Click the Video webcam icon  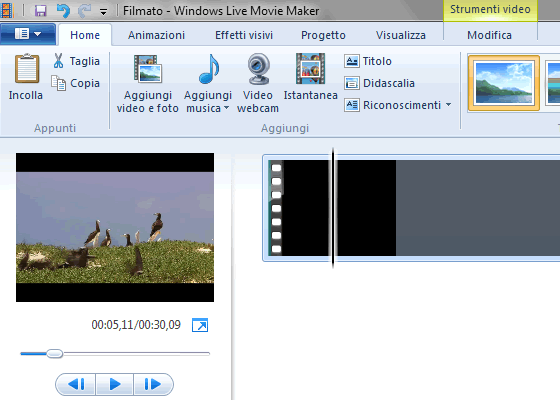pyautogui.click(x=259, y=69)
